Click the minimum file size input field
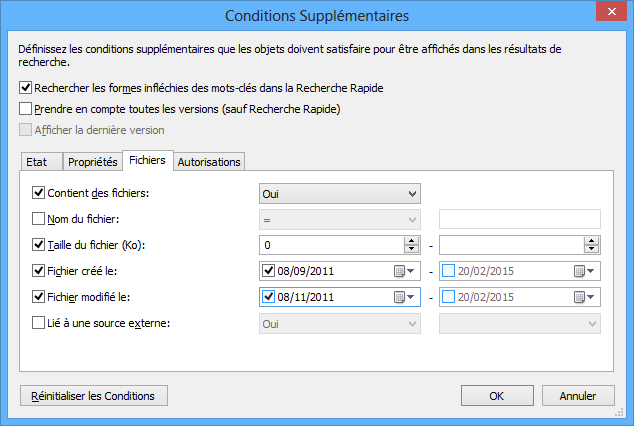The width and height of the screenshot is (634, 426). click(x=330, y=244)
